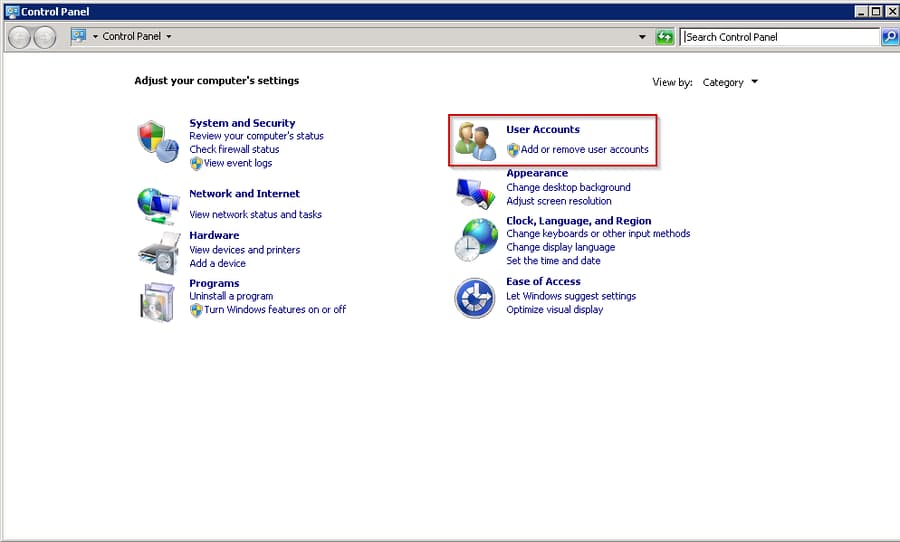Open the Programs heading link

click(x=214, y=283)
